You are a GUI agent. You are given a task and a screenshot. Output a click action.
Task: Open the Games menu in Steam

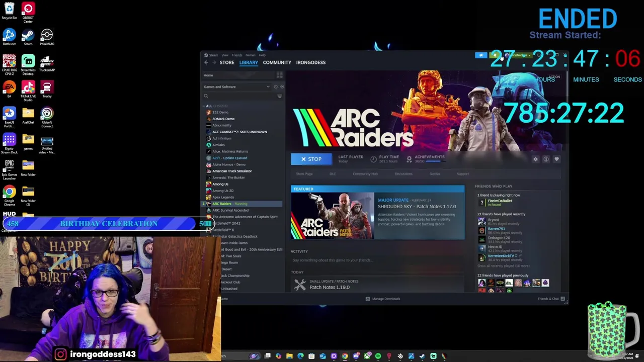tap(250, 55)
